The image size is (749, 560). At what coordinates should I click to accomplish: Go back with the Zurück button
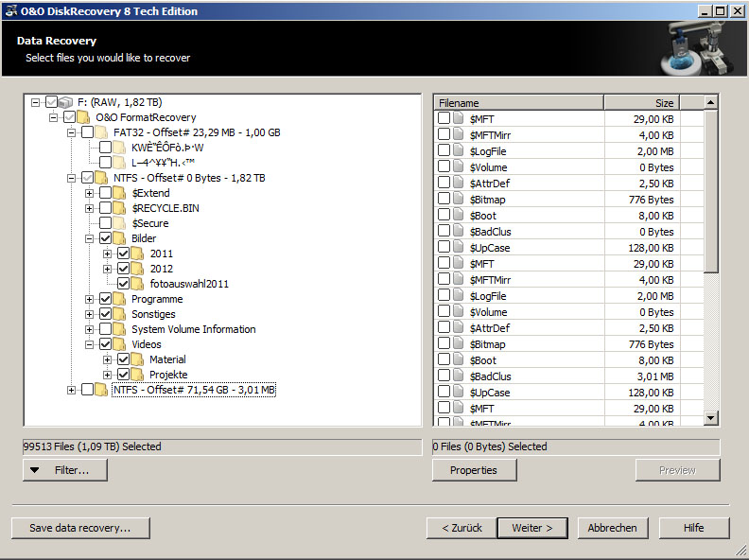coord(462,528)
